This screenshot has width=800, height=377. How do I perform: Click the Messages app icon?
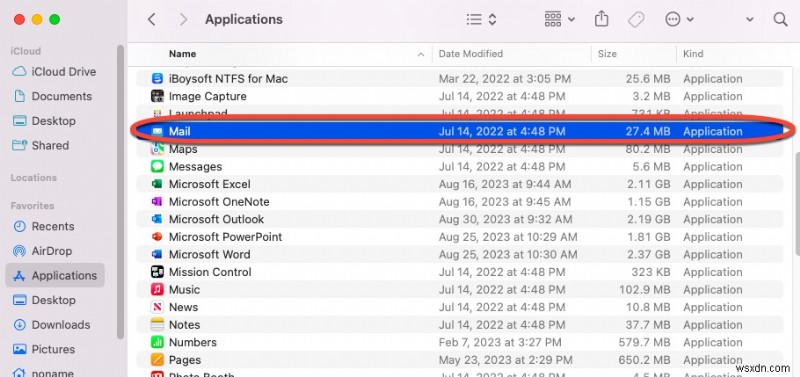[x=157, y=166]
